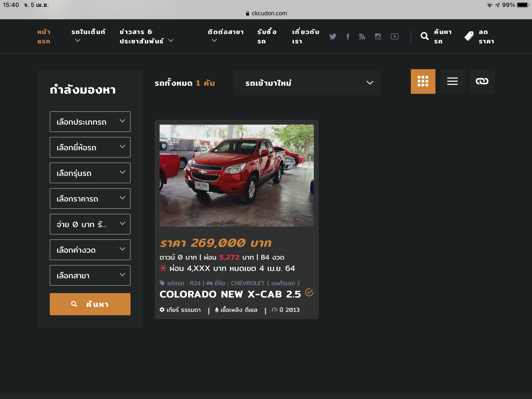Viewport: 532px width, 399px height.
Task: Open the เลือกประเภทรถ dropdown
Action: 90,122
